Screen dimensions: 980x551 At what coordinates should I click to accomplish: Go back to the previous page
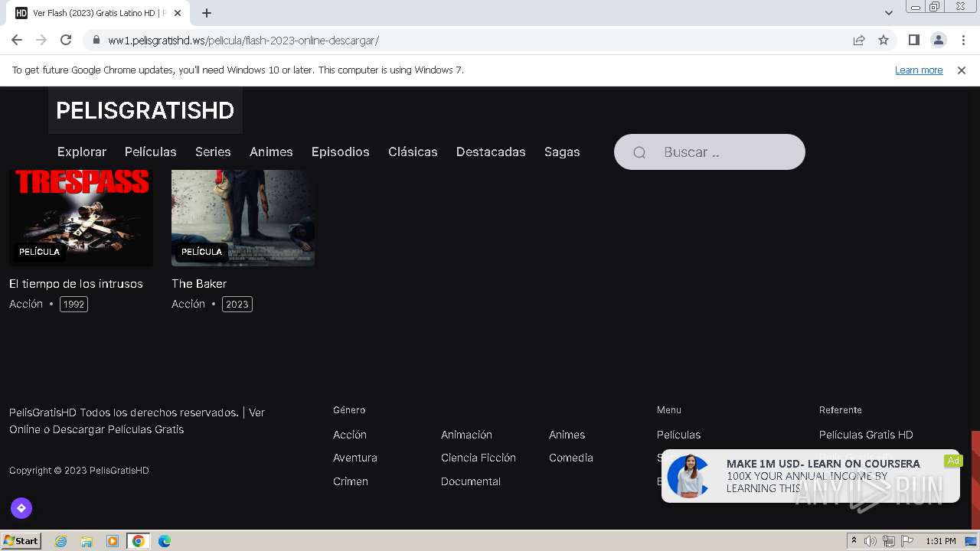pyautogui.click(x=17, y=40)
